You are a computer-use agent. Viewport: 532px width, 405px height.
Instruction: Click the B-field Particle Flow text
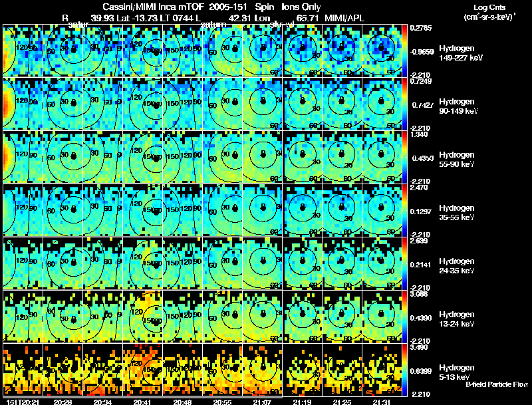coord(497,384)
